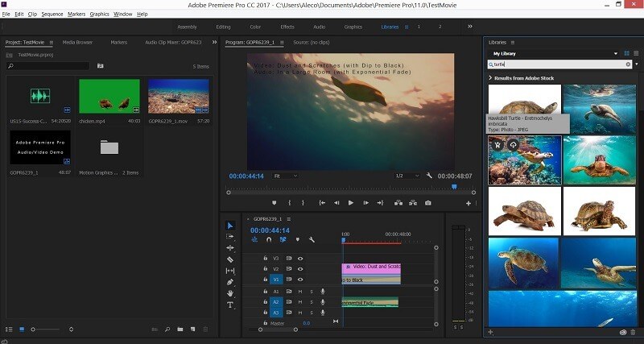Add content with Libraries plus icon
This screenshot has width=644, height=344.
[x=490, y=332]
